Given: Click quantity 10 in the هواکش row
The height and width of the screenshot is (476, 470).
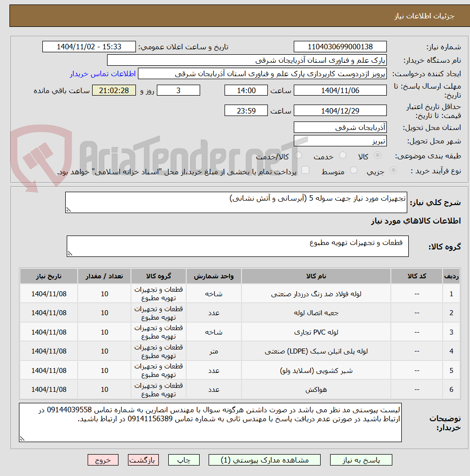Looking at the screenshot, I should pyautogui.click(x=105, y=389).
